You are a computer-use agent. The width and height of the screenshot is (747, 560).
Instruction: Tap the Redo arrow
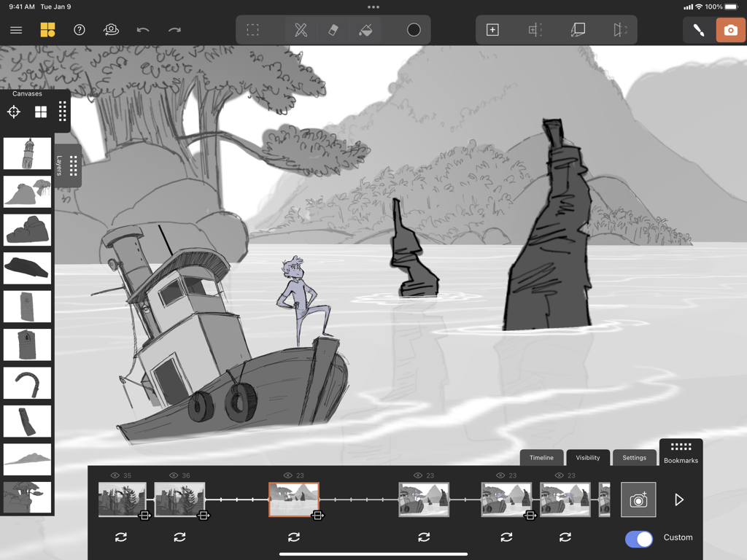[174, 30]
